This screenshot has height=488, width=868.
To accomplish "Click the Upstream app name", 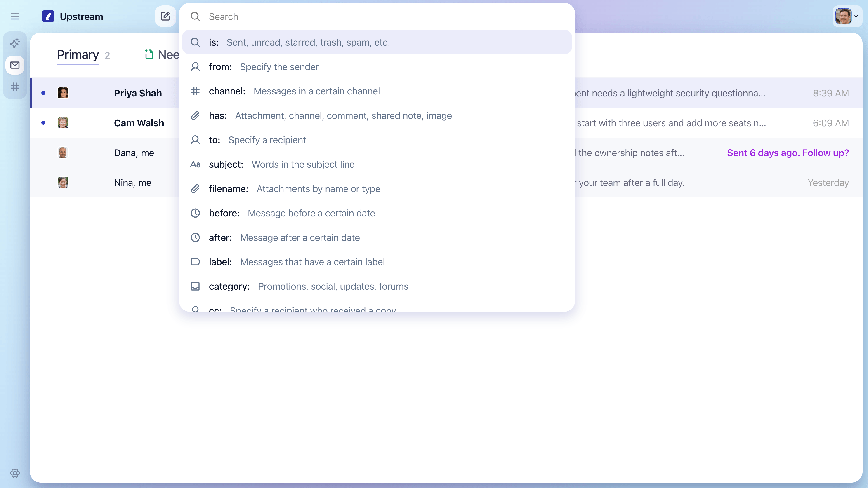I will point(81,16).
